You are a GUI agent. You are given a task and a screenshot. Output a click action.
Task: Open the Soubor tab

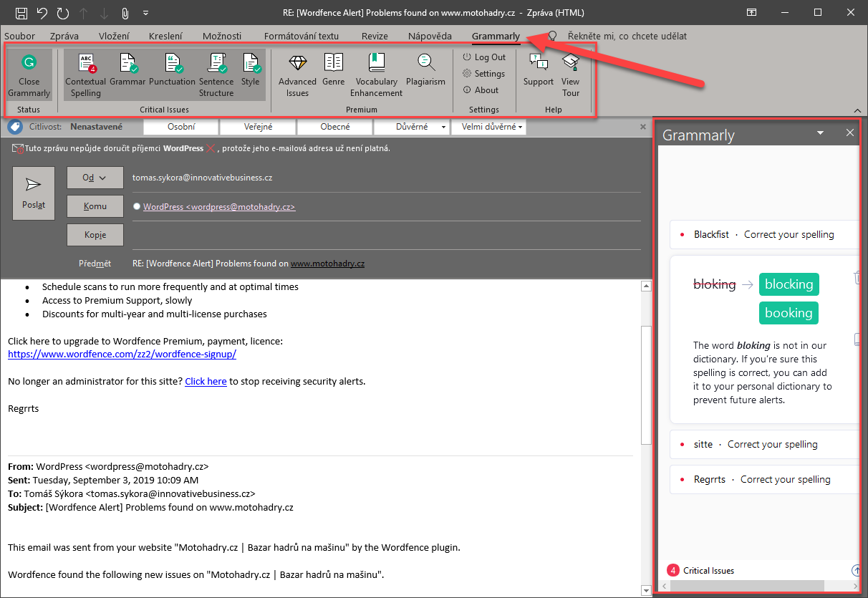19,36
